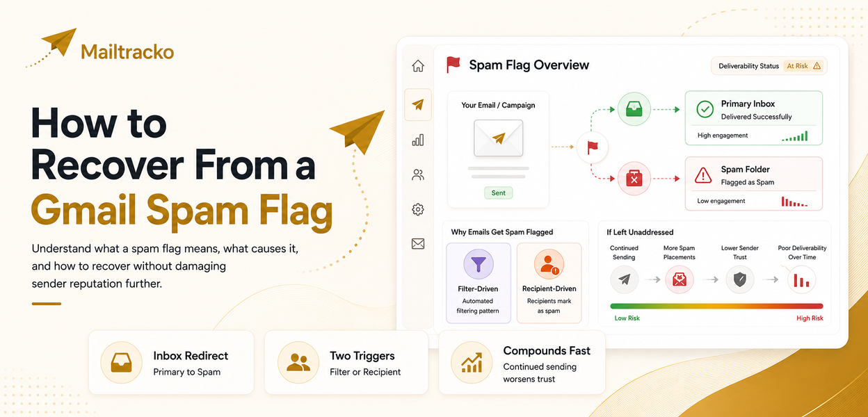
Task: Click the Two Triggers card title
Action: [362, 356]
